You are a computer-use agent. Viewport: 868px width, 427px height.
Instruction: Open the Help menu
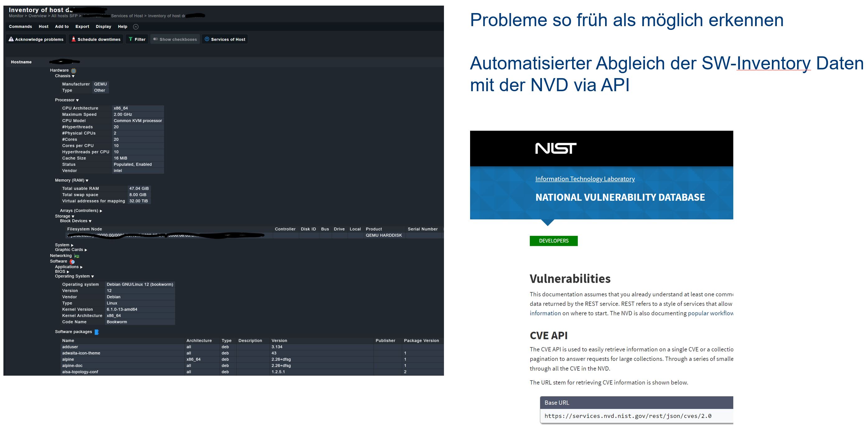123,27
